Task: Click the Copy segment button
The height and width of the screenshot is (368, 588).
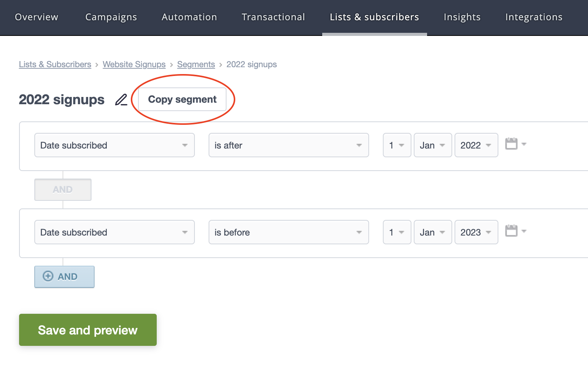Action: click(182, 100)
